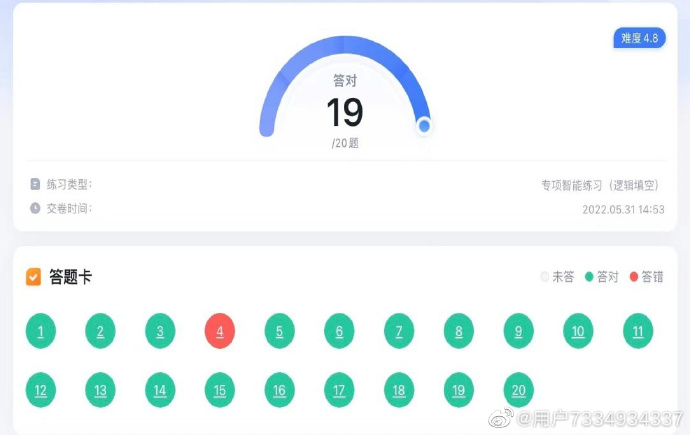Image resolution: width=690 pixels, height=435 pixels.
Task: Open question 1 in the answer card
Action: click(x=40, y=331)
